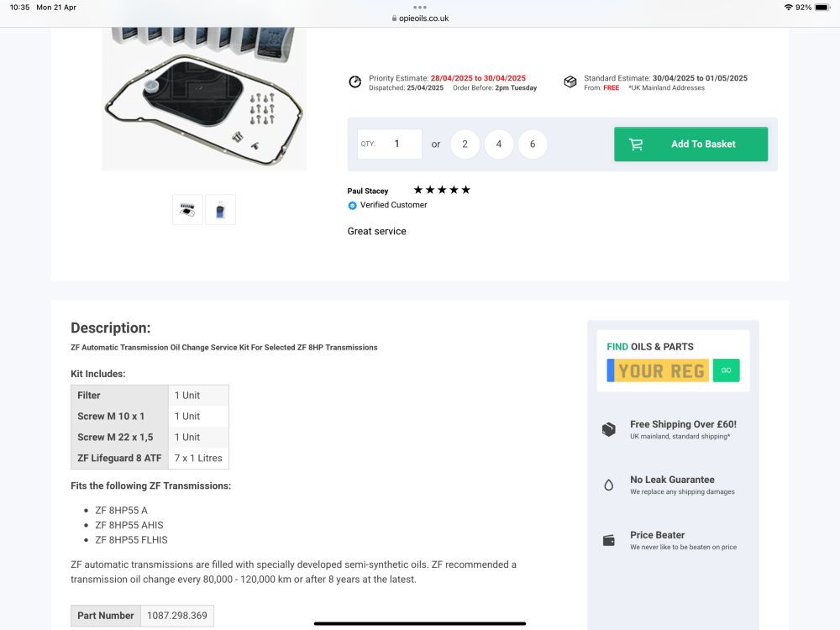The width and height of the screenshot is (840, 630).
Task: Tap the five-star review rating
Action: 442,190
